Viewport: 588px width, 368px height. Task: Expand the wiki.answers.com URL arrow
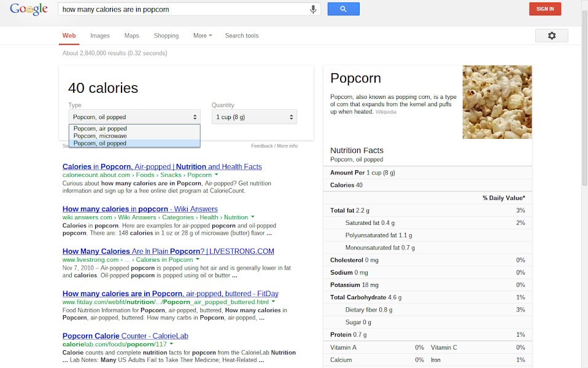coord(253,217)
